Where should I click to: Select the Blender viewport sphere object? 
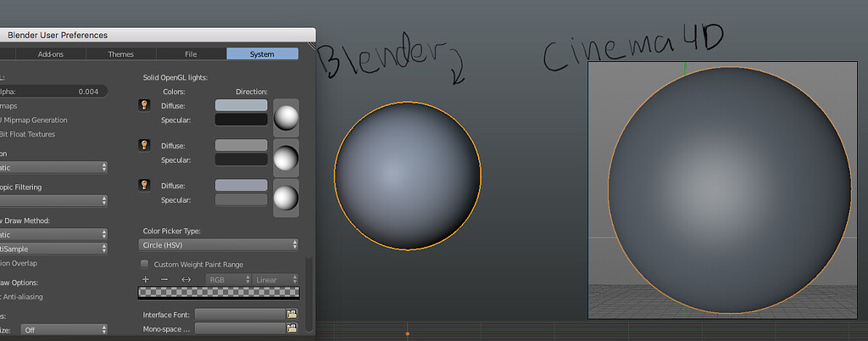point(408,176)
